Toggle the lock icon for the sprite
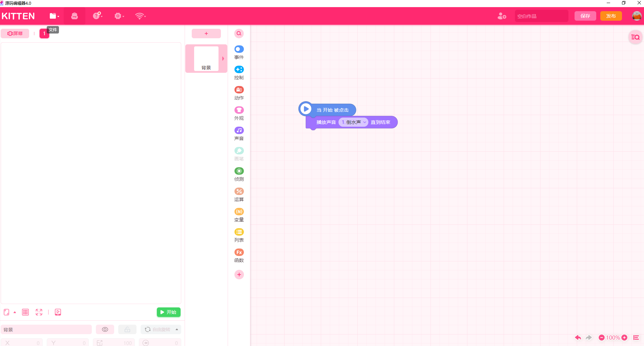 (x=127, y=329)
